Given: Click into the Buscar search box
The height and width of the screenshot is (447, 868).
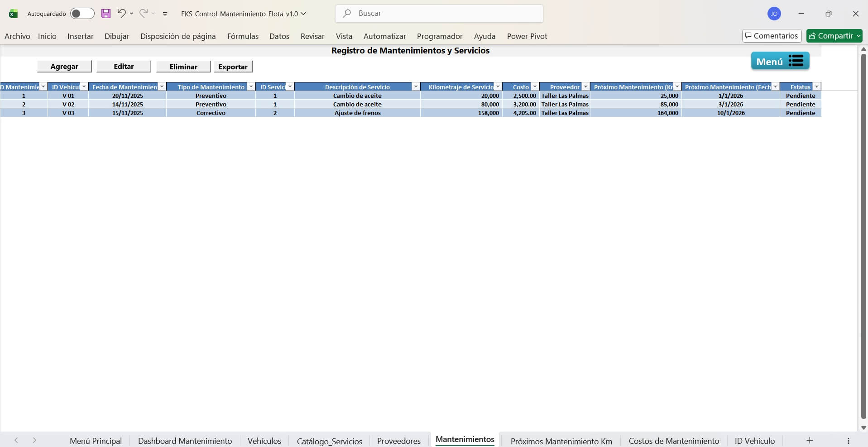Looking at the screenshot, I should [x=439, y=14].
